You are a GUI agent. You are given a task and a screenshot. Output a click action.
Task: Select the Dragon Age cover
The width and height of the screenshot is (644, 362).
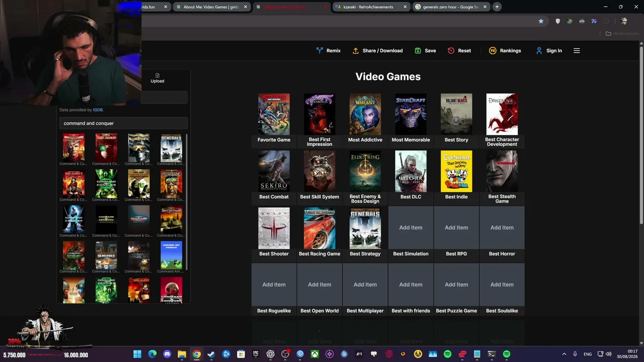[502, 114]
